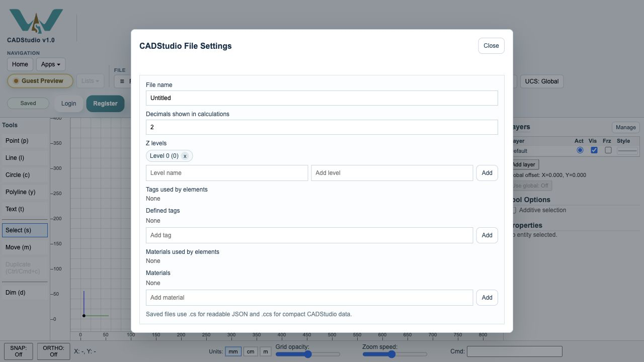Go to Home in navigation
Screen dimensions: 644x362
coord(20,64)
